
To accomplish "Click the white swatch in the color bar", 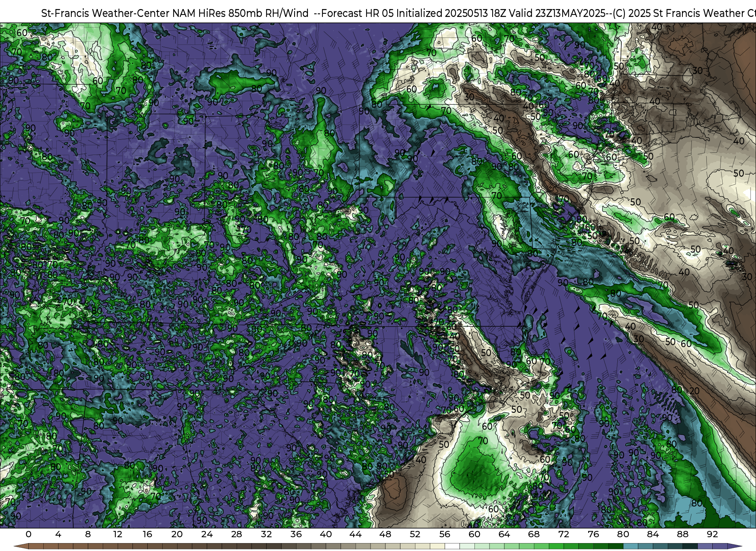I will click(452, 547).
